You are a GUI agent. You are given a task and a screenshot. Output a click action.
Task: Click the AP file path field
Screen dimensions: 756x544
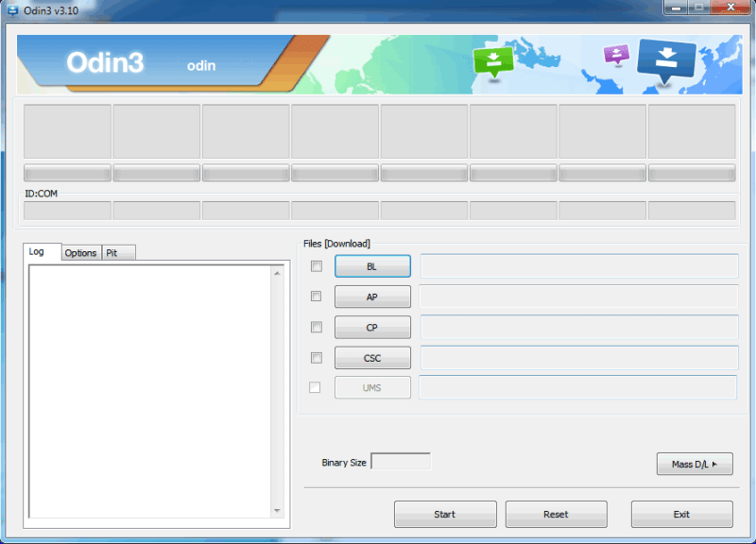(578, 297)
